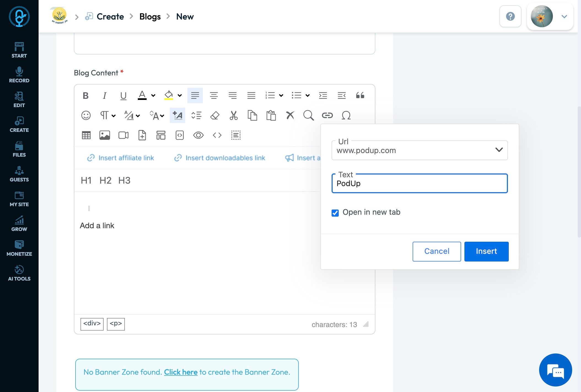The height and width of the screenshot is (392, 581).
Task: Open the user profile dropdown chevron
Action: click(x=564, y=17)
